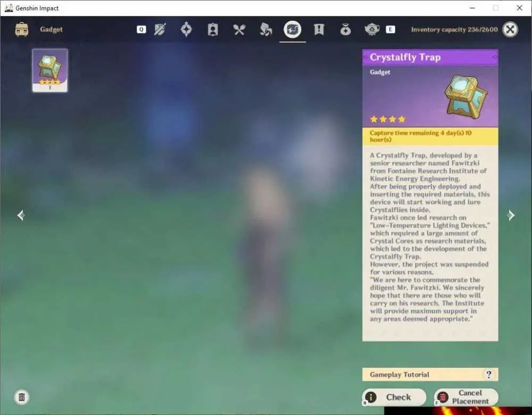Viewport: 532px width, 415px height.
Task: Close the inventory with the X icon
Action: [x=510, y=29]
